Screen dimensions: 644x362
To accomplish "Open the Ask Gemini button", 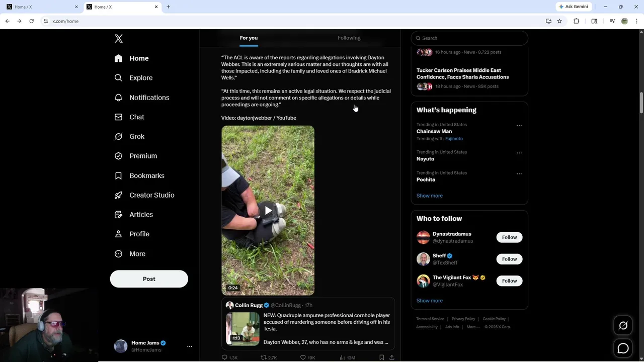I will pos(573,7).
